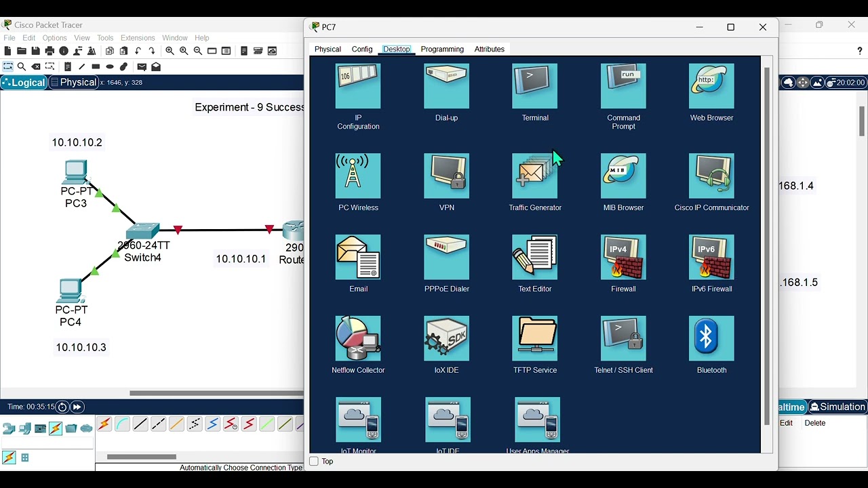Screen dimensions: 868x488
Task: Switch to Physical workspace view
Action: pos(73,83)
